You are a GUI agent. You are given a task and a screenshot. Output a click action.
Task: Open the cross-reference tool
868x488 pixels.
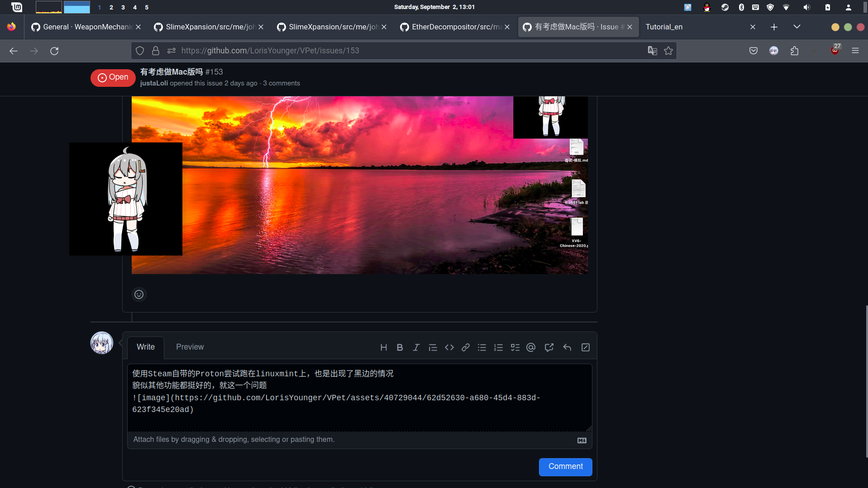pos(549,347)
